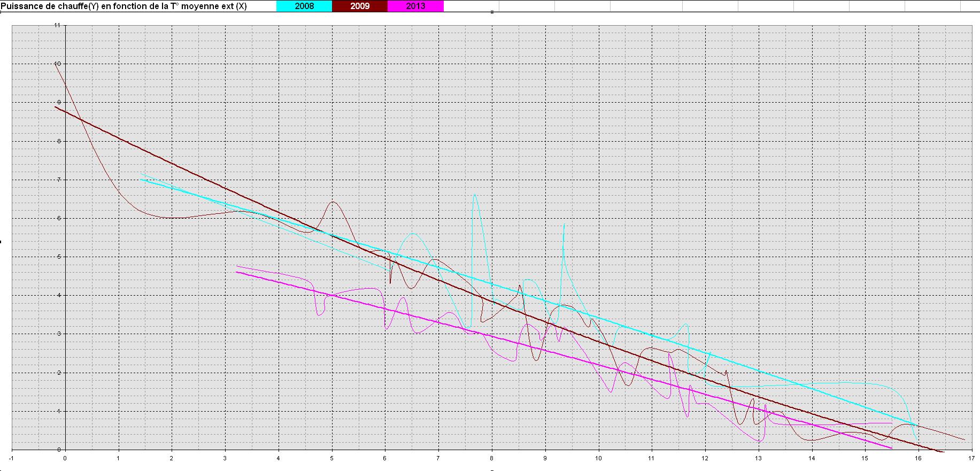Select the x-axis value 8 label
This screenshot has height=471, width=980.
tap(491, 458)
